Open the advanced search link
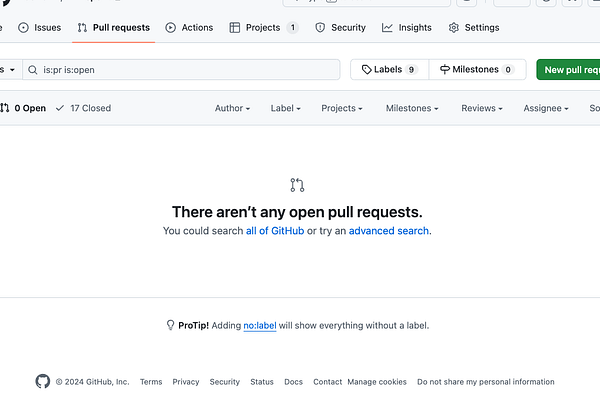 click(x=389, y=231)
